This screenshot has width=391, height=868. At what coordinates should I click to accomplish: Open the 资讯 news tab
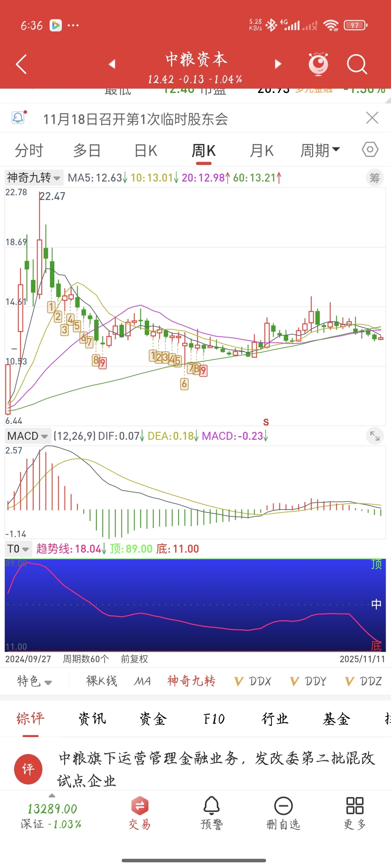[92, 719]
